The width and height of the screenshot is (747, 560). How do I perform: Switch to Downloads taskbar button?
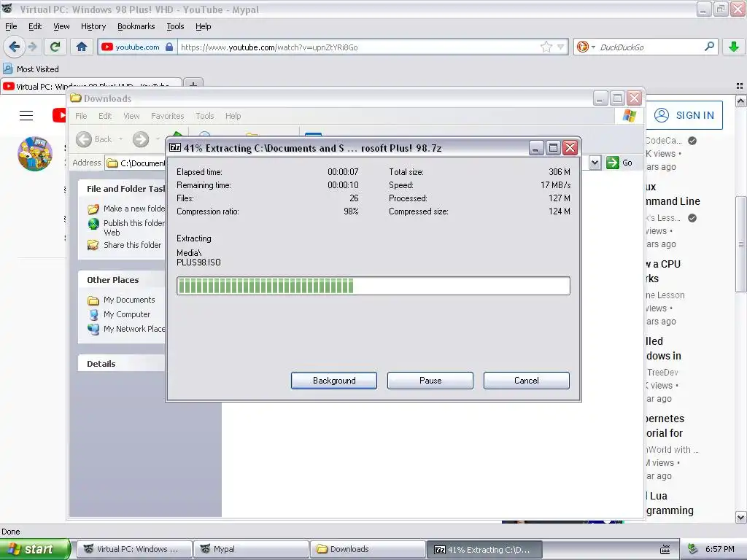[x=368, y=549]
